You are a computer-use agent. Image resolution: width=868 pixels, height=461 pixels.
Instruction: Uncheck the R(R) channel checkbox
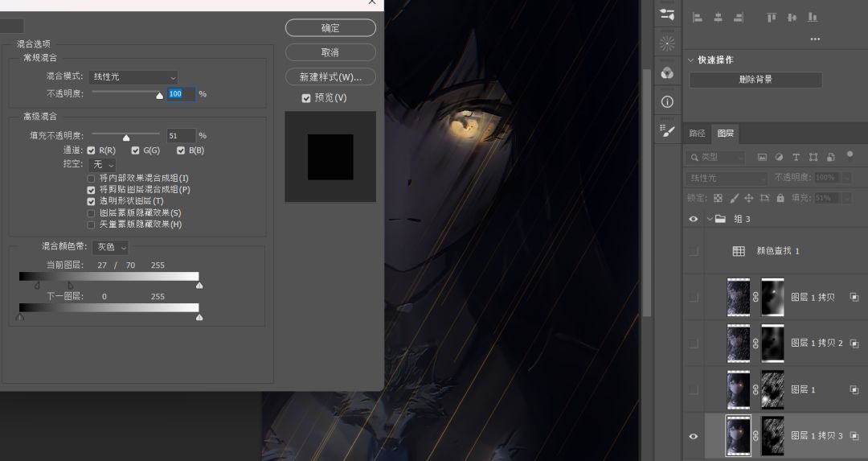click(x=91, y=150)
